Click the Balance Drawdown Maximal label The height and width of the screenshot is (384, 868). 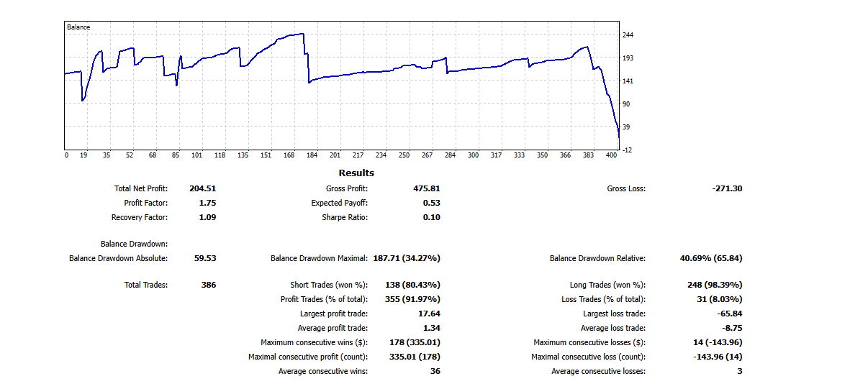point(320,259)
